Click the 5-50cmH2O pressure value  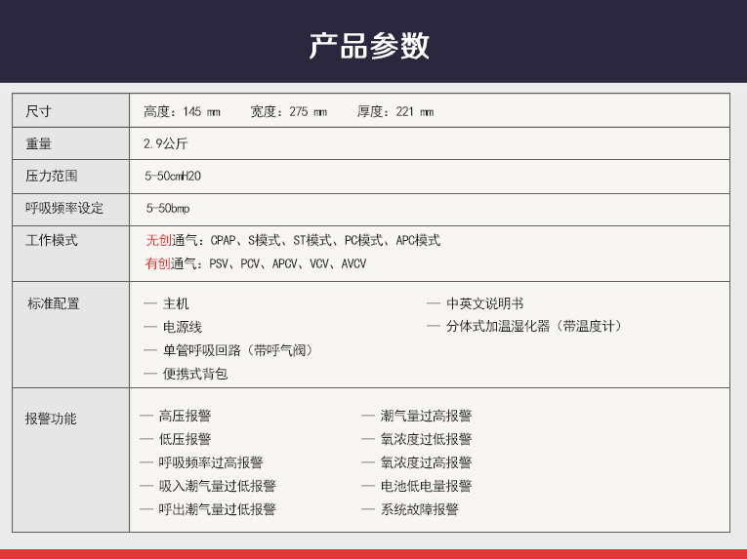click(173, 177)
